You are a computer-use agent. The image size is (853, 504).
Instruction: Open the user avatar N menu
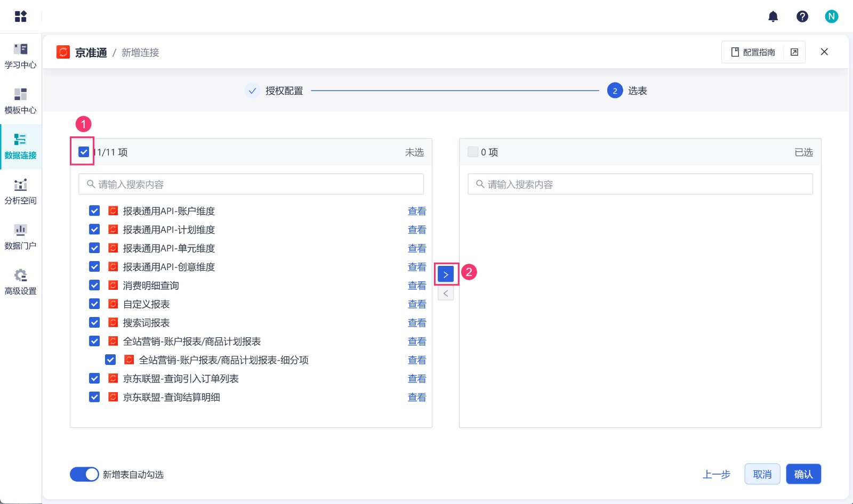(x=831, y=17)
